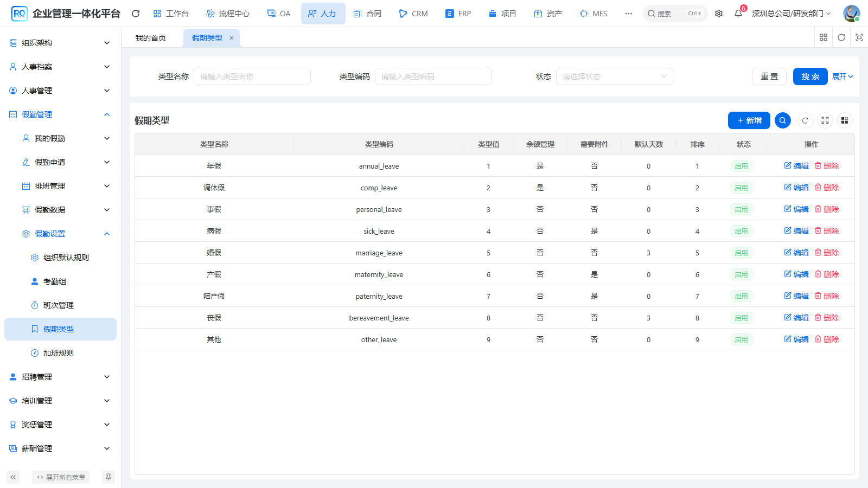Click the user avatar picture
Image resolution: width=868 pixels, height=488 pixels.
(851, 14)
